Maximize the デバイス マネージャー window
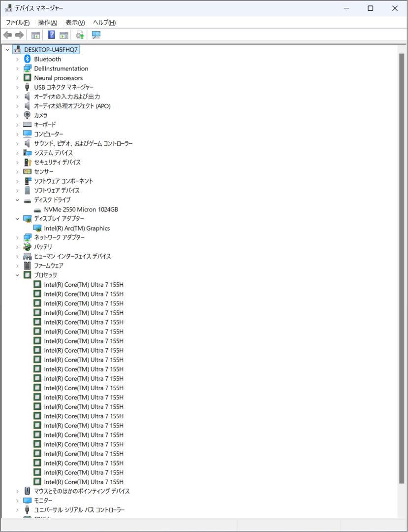Image resolution: width=408 pixels, height=532 pixels. pos(371,8)
